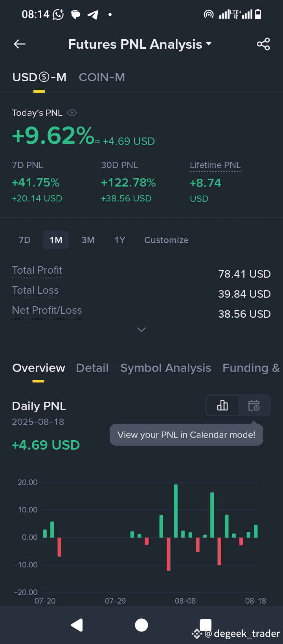Screen dimensions: 283x644
Task: Open the share icon
Action: pyautogui.click(x=263, y=44)
